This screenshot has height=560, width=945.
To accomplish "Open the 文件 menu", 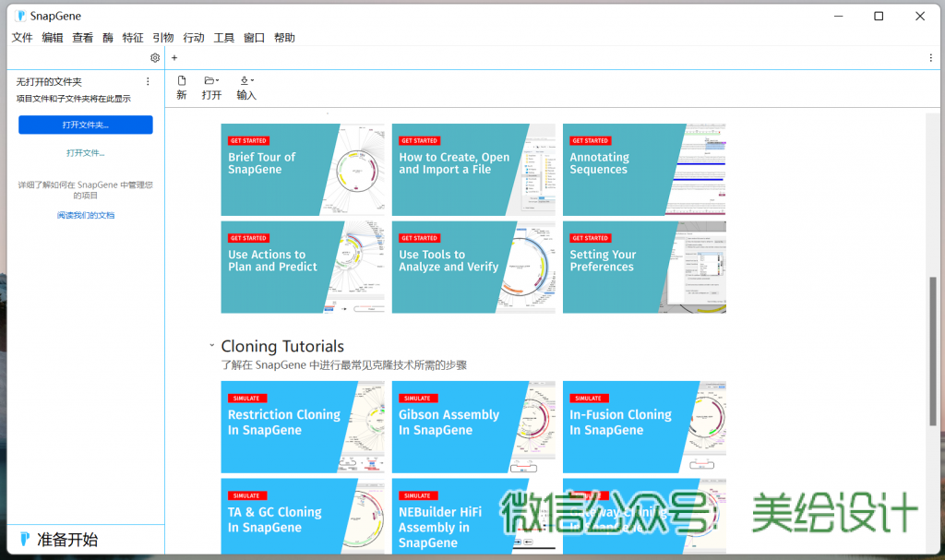I will 22,38.
